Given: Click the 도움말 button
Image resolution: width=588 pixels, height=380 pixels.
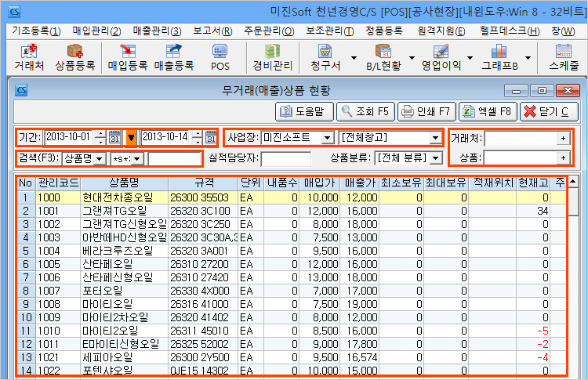Looking at the screenshot, I should coord(304,111).
